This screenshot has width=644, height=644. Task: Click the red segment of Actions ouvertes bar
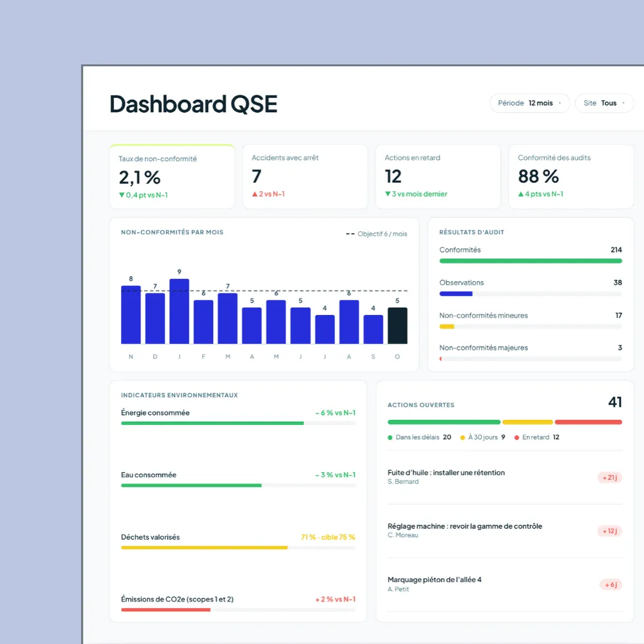(589, 422)
